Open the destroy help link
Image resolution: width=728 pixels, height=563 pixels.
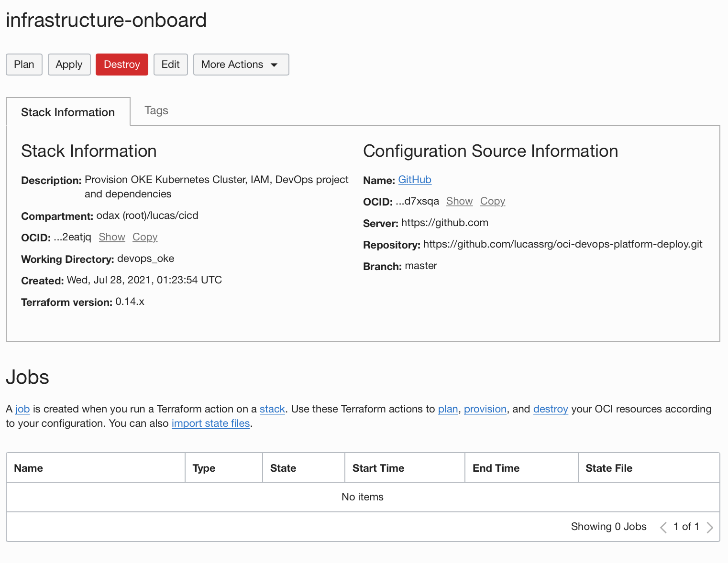point(551,409)
